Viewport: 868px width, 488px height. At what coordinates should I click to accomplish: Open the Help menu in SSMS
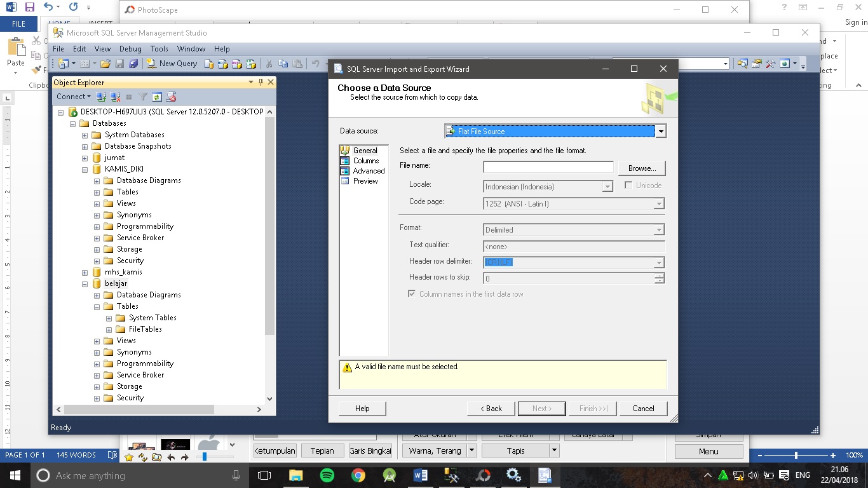222,49
